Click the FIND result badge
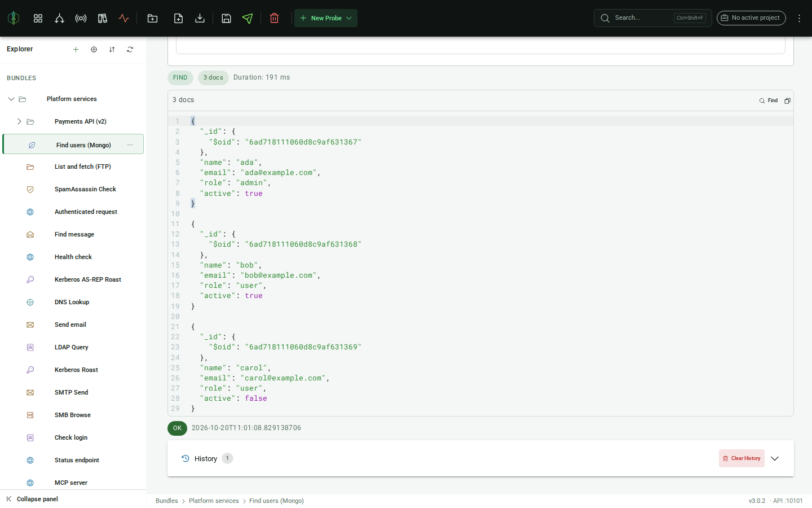 [180, 77]
